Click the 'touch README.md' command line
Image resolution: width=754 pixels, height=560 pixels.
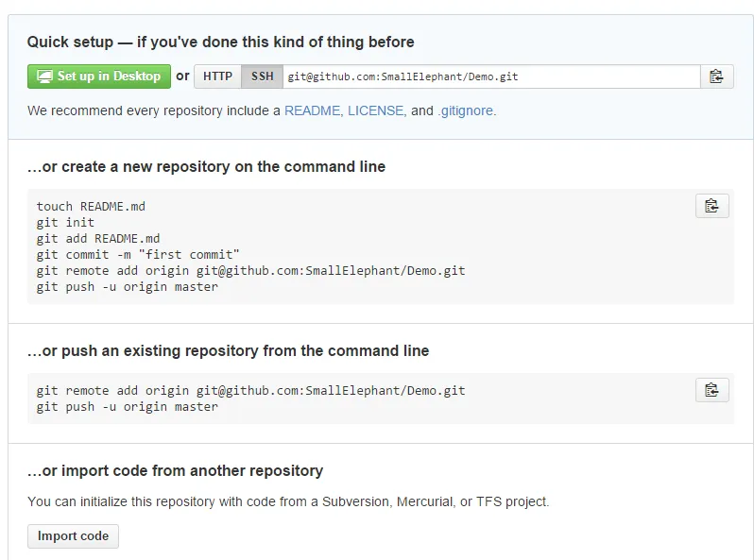[91, 206]
